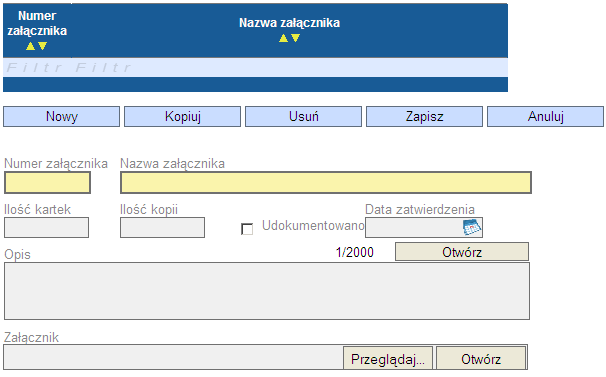Focus the Numer załącznika filter field
The image size is (606, 377).
point(37,67)
